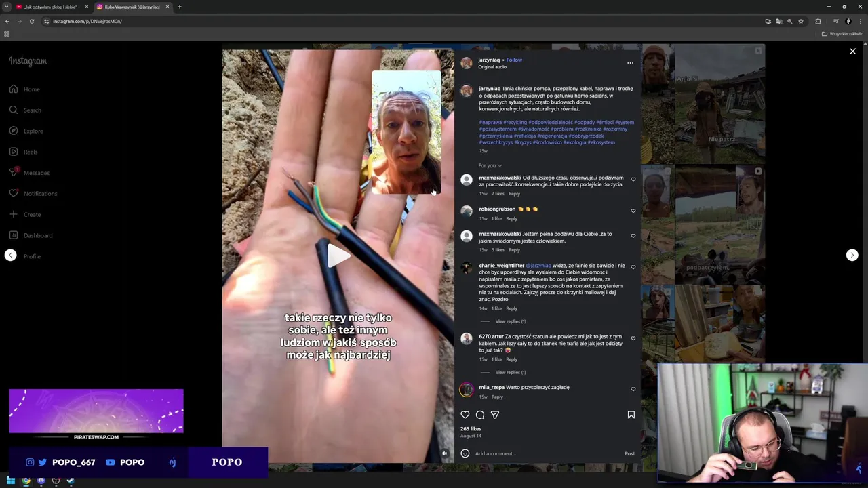Like mila_rzepa's comment
868x488 pixels.
(633, 389)
